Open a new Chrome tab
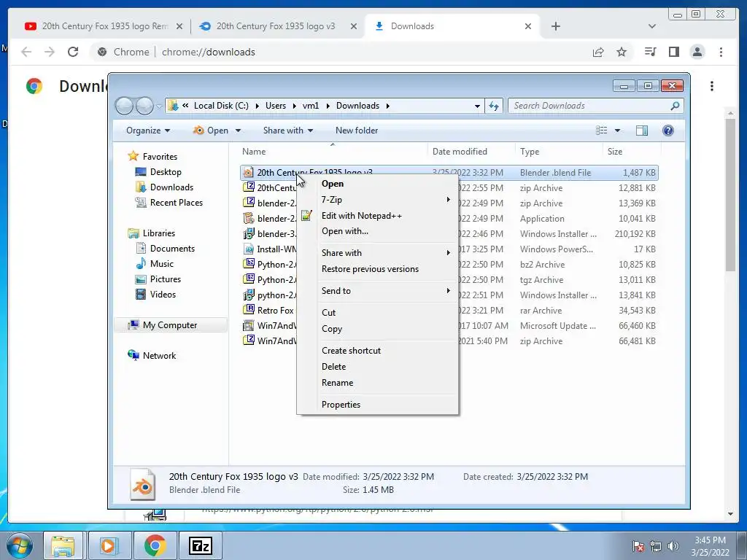 pyautogui.click(x=555, y=26)
